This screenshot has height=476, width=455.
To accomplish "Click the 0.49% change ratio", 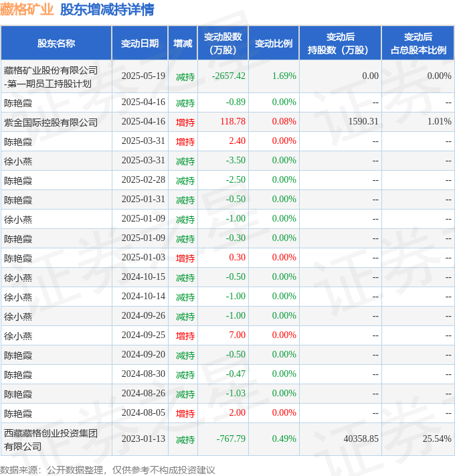I will click(284, 439).
